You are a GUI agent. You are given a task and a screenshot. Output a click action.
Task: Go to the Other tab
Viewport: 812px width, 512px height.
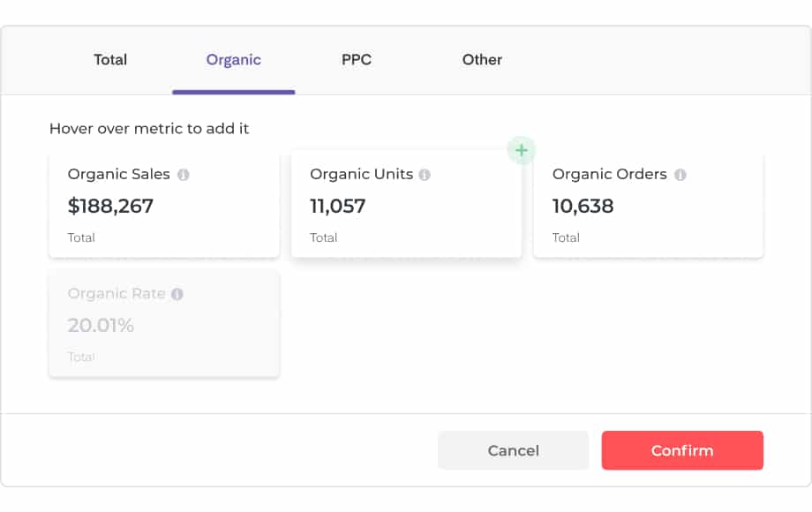[482, 60]
